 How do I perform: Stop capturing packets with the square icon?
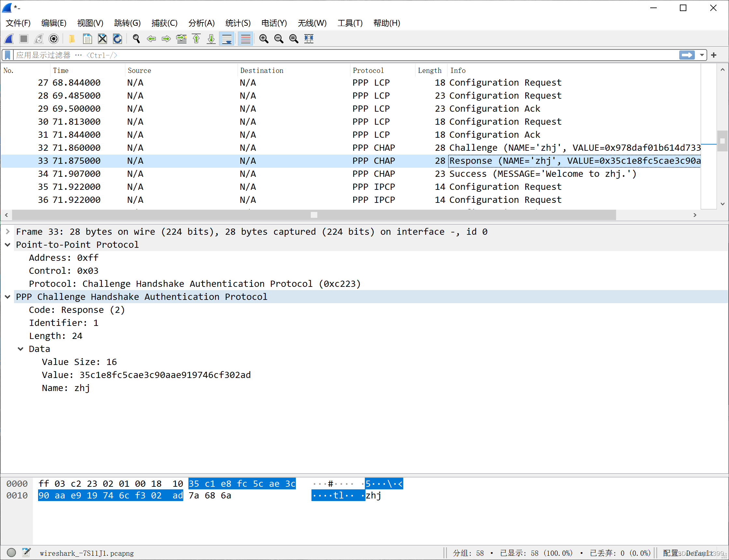tap(24, 39)
